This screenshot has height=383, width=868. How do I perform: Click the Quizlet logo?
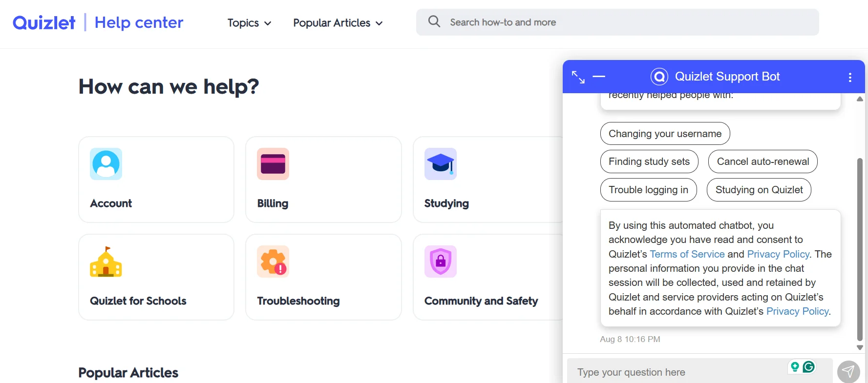click(44, 22)
